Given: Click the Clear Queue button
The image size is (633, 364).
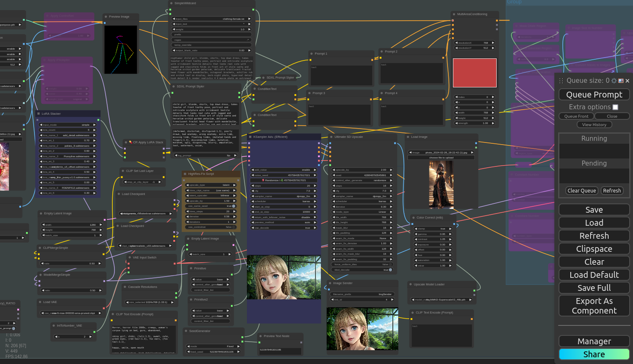Looking at the screenshot, I should click(x=581, y=191).
